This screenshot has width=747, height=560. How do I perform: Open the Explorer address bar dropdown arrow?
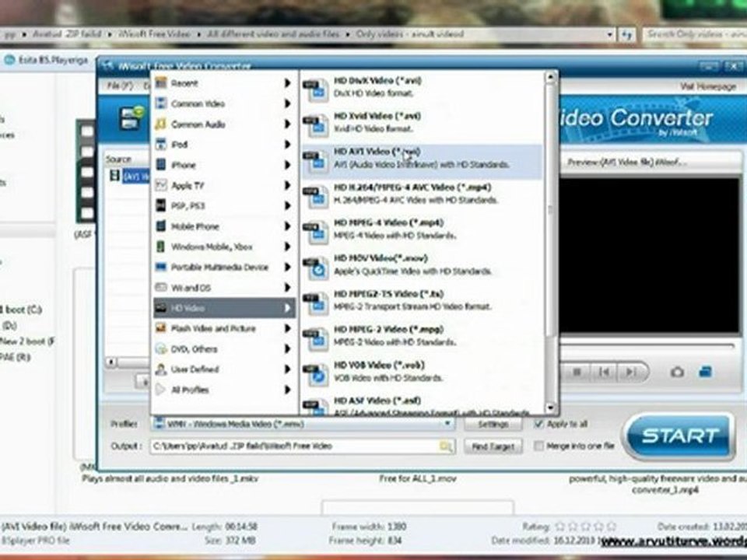[610, 34]
